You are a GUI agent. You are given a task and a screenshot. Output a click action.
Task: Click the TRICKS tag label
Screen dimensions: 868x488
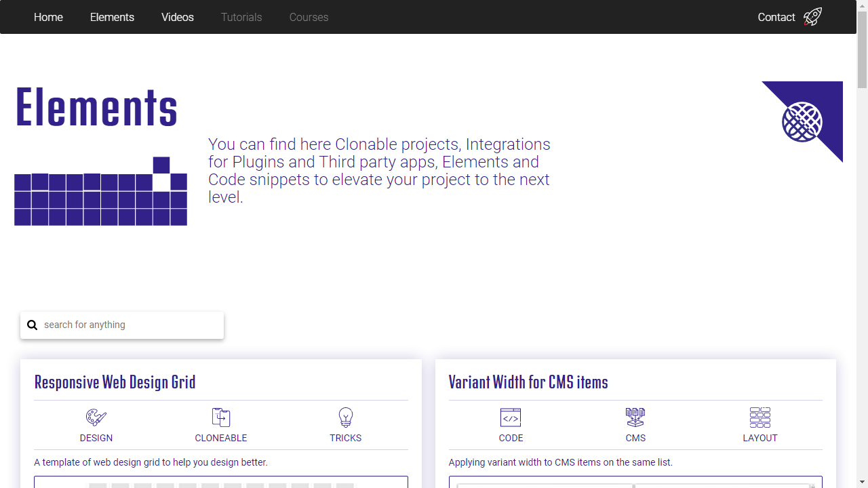point(346,438)
